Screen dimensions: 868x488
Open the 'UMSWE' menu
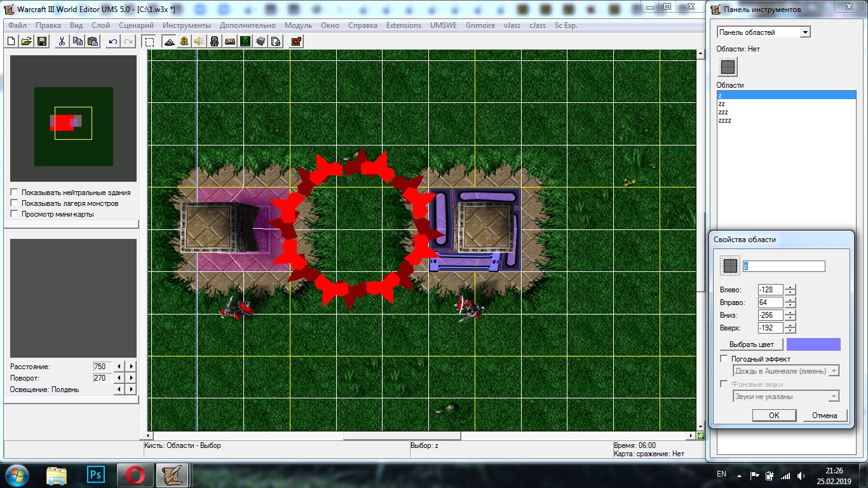click(443, 25)
